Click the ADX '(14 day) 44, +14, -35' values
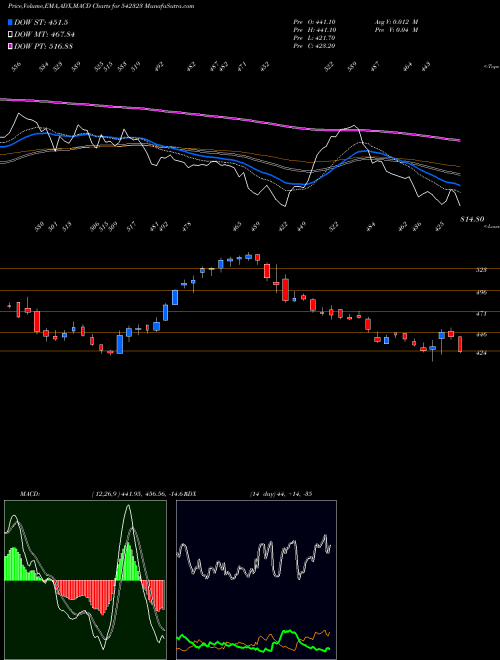The width and height of the screenshot is (500, 660). coord(280,494)
